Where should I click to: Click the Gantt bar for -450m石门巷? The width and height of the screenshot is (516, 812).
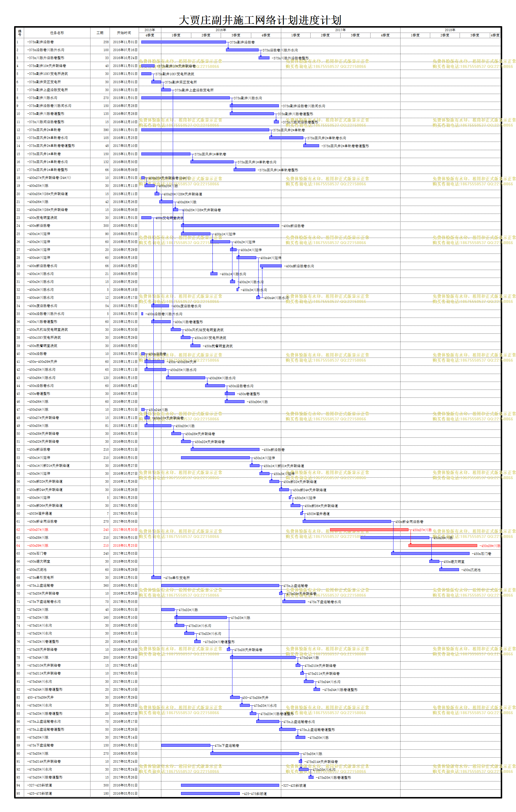point(430,553)
